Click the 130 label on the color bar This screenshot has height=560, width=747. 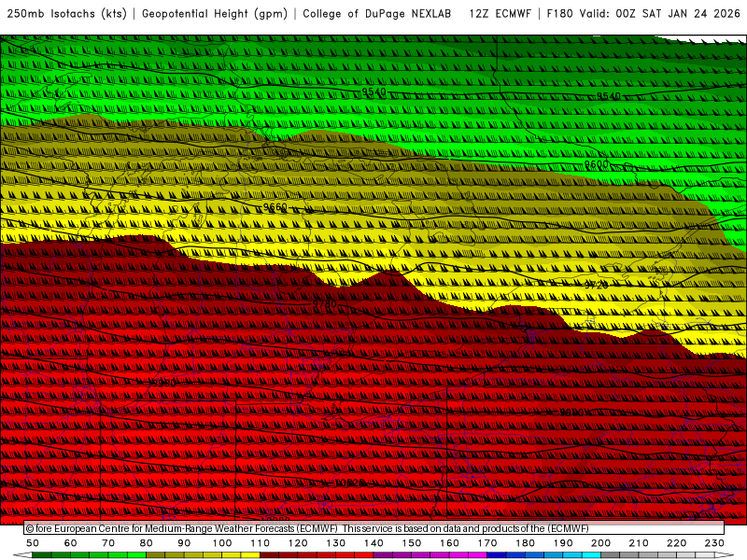point(336,543)
